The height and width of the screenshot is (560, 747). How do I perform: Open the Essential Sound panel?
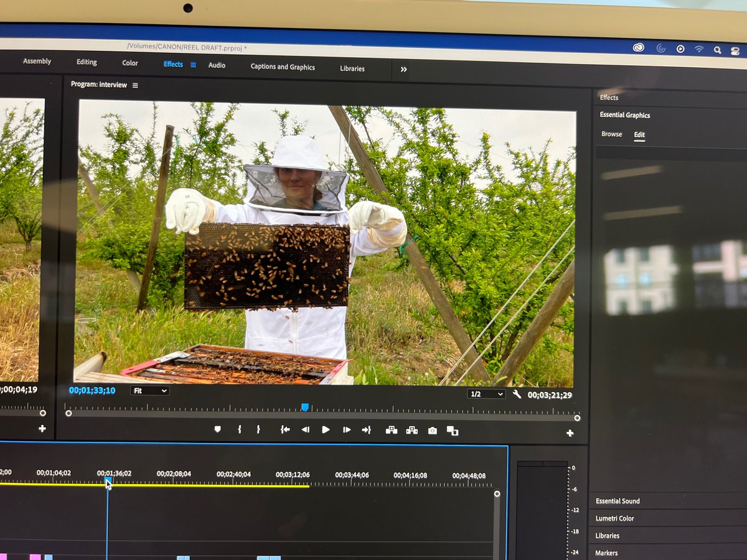pos(618,501)
